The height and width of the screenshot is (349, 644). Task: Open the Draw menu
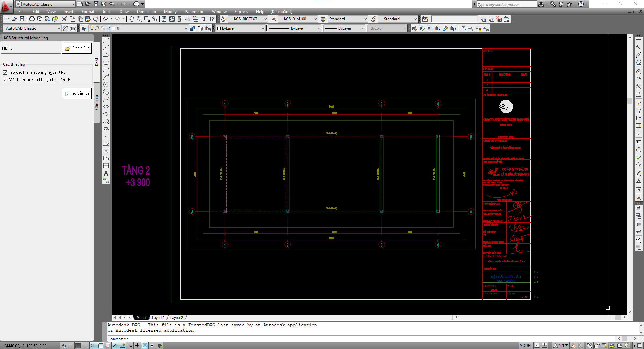124,12
